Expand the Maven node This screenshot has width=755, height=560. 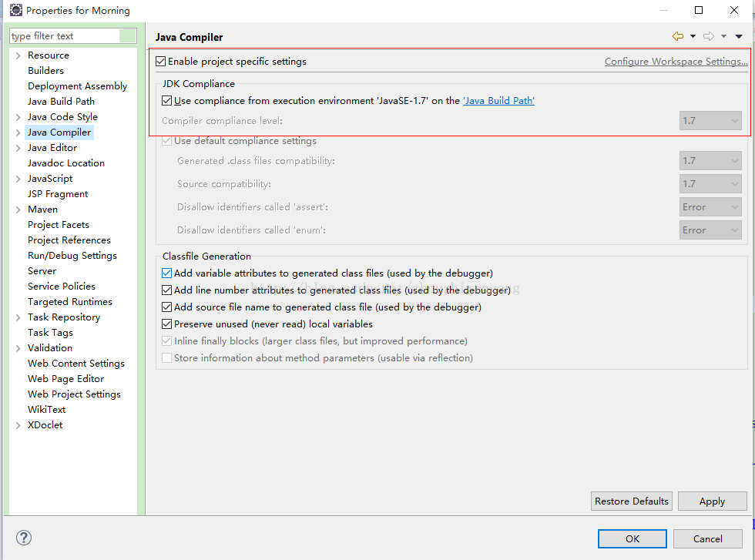tap(18, 210)
